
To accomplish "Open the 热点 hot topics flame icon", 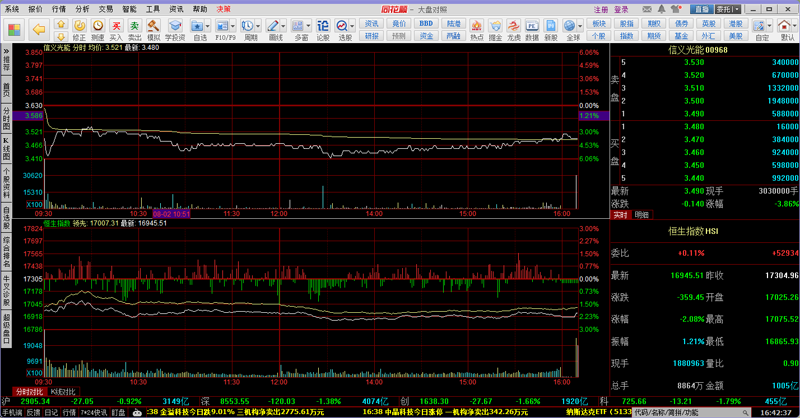I will tap(477, 30).
